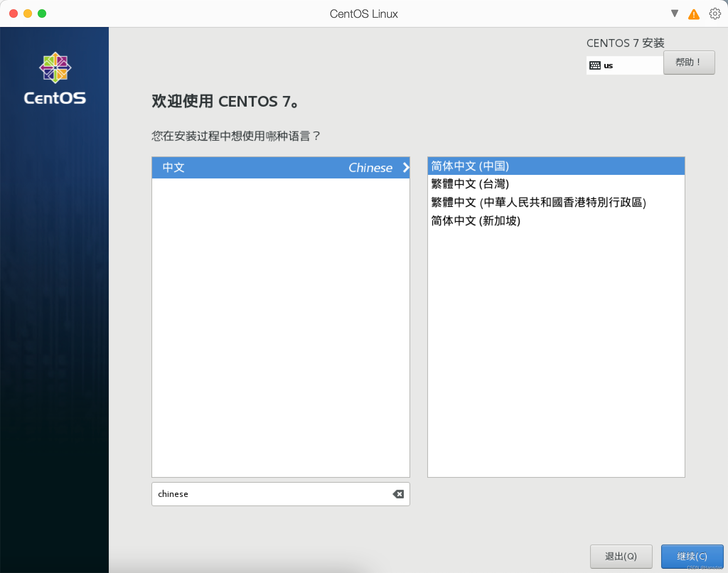
Task: Select 简体中文 (新加坡) locale
Action: [x=476, y=221]
